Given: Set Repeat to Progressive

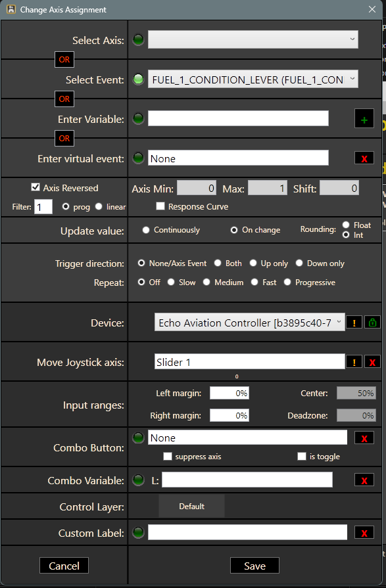Looking at the screenshot, I should 287,282.
